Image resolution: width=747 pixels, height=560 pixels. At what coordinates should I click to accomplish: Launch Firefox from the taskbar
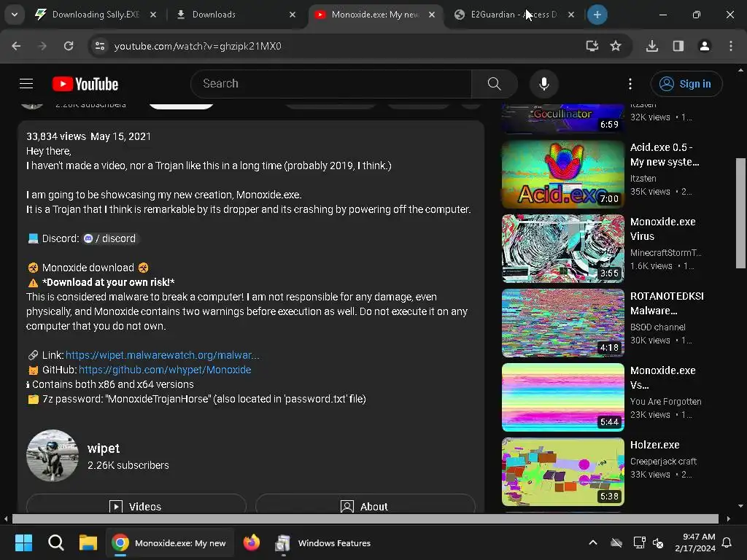coord(252,542)
